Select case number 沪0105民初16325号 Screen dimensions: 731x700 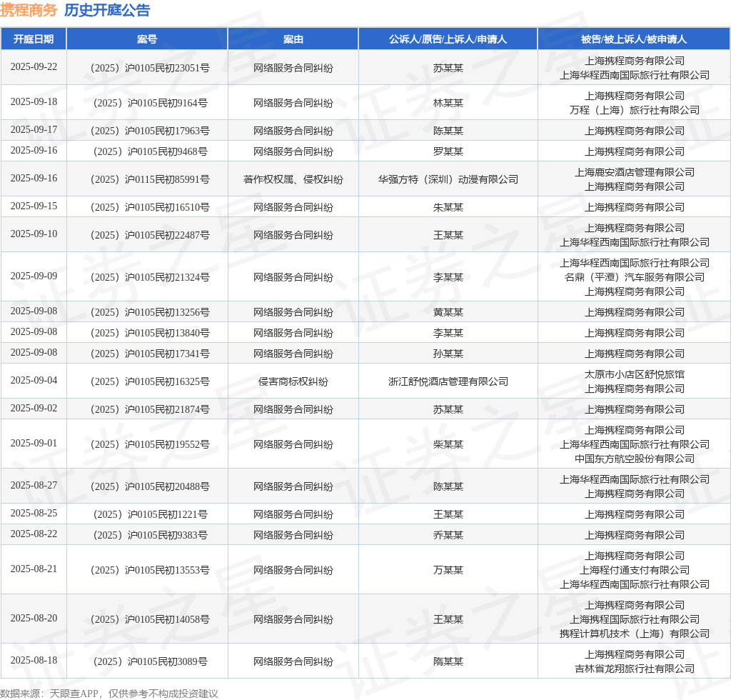point(150,381)
